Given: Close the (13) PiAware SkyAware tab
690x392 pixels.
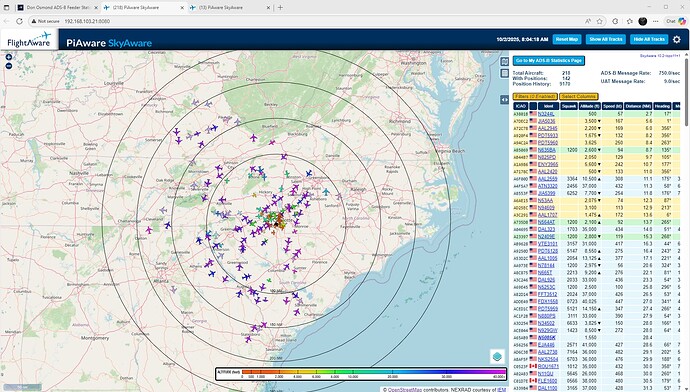Looking at the screenshot, I should click(268, 7).
